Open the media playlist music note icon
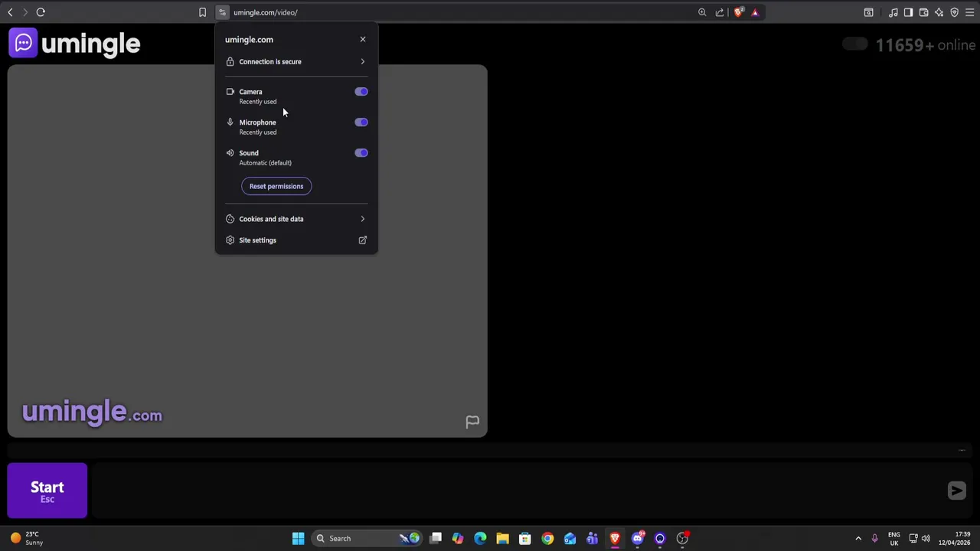980x551 pixels. [x=893, y=12]
